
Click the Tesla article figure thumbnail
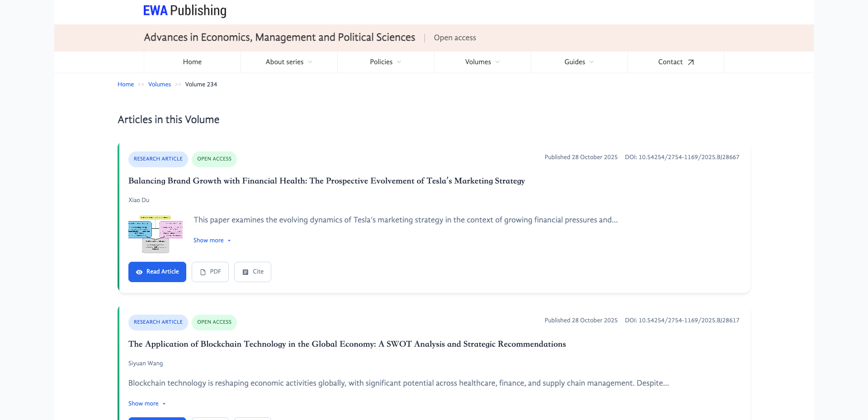coord(156,234)
